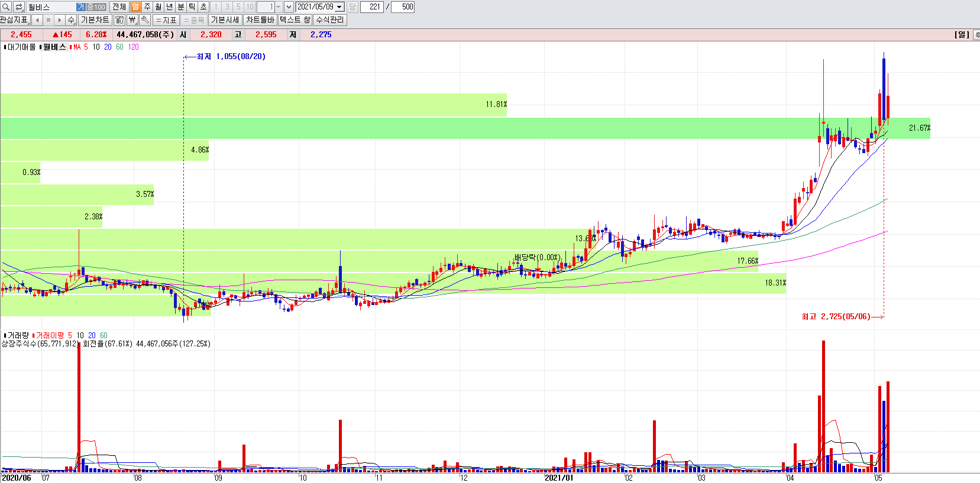Image resolution: width=980 pixels, height=483 pixels.
Task: Click the 21.67% volume profile bar
Action: (x=465, y=128)
